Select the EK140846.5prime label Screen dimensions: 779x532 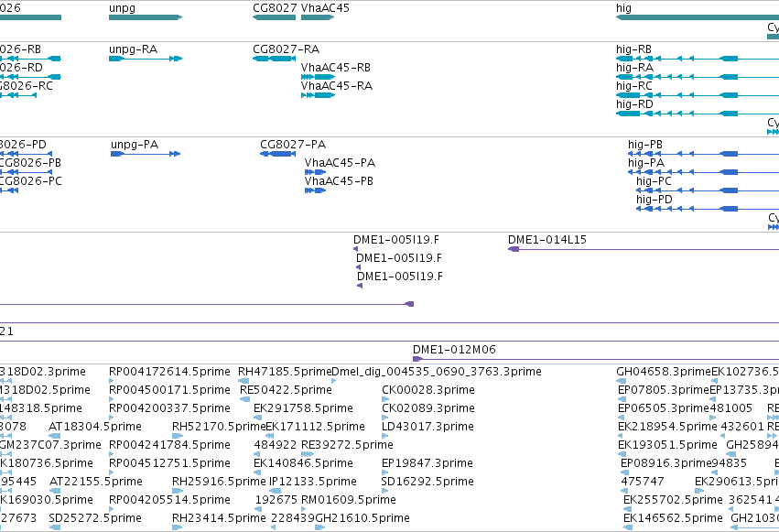[x=304, y=463]
